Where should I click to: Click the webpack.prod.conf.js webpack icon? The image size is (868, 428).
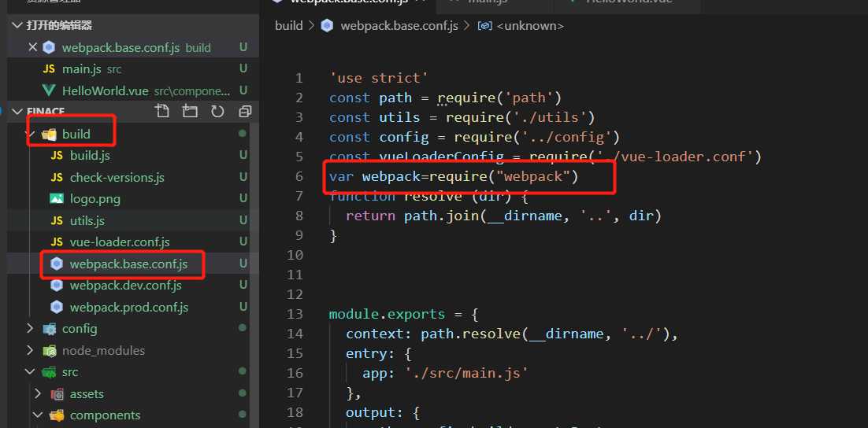click(57, 307)
